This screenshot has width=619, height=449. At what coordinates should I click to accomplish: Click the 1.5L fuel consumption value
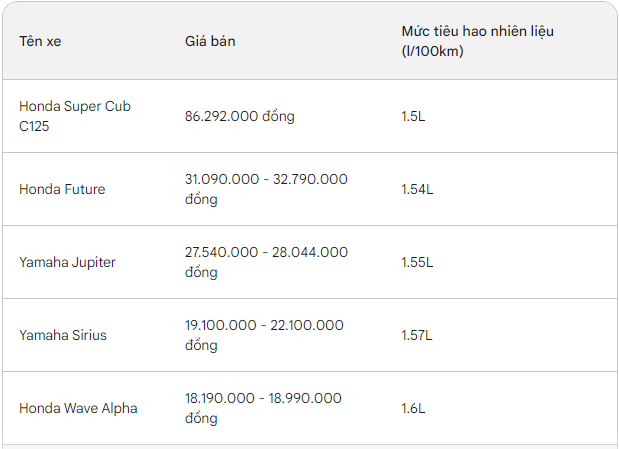(x=413, y=116)
